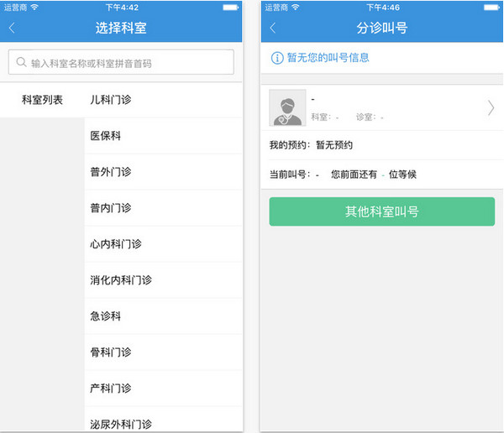Tap back arrow on 选择科室 screen
The image size is (504, 433).
pyautogui.click(x=12, y=28)
